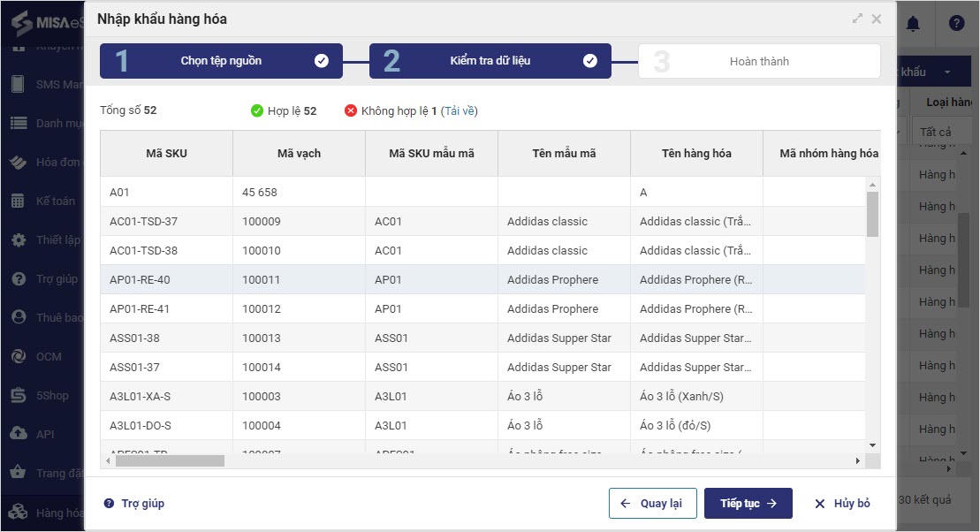Open step 3 Hoàn thành
The width and height of the screenshot is (980, 532).
[x=759, y=61]
